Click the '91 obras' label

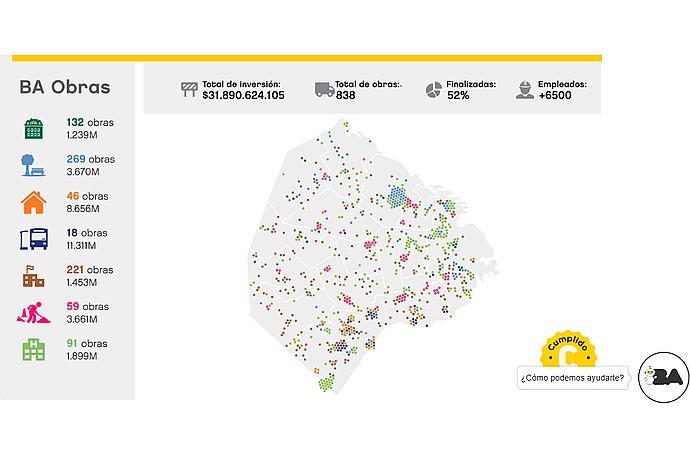(x=87, y=343)
